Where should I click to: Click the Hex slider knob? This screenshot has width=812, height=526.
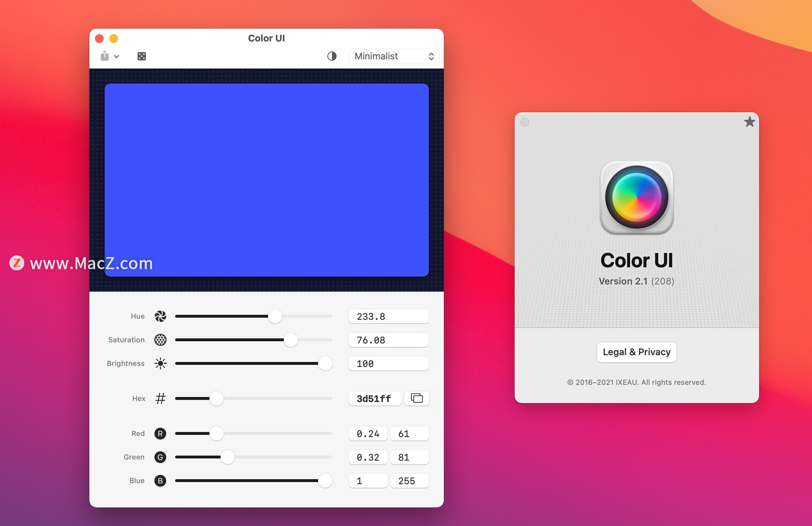click(217, 398)
